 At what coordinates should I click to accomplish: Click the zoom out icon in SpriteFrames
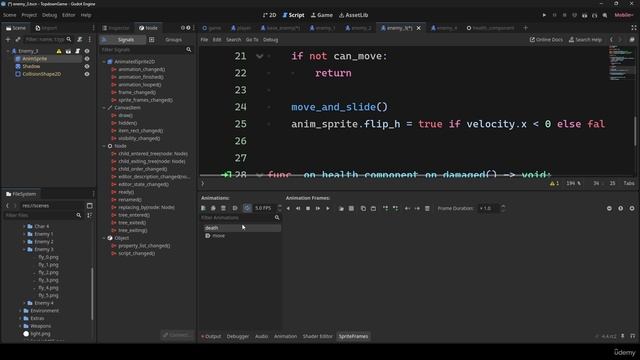pyautogui.click(x=609, y=208)
